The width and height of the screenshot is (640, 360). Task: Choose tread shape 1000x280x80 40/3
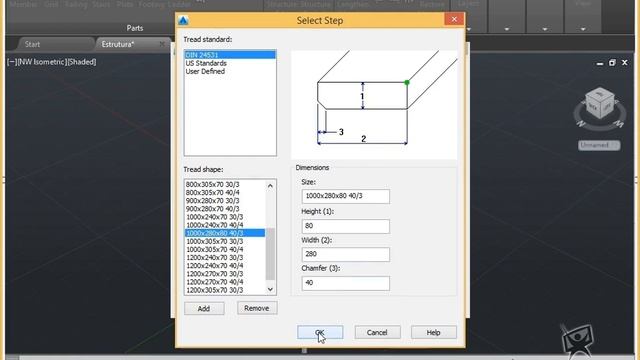point(225,233)
